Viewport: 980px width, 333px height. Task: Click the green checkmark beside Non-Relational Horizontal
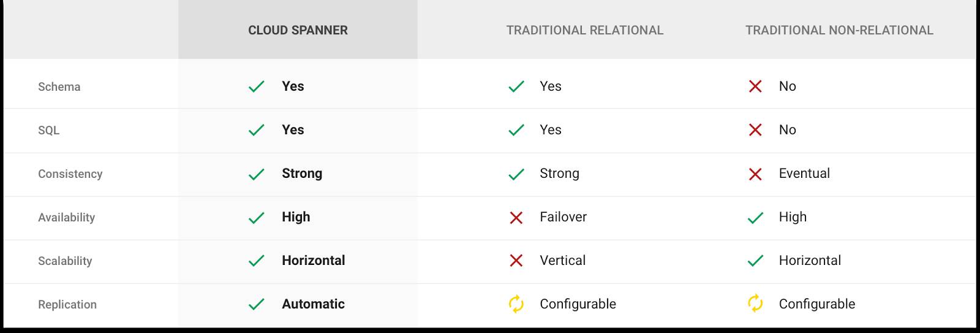pyautogui.click(x=755, y=261)
